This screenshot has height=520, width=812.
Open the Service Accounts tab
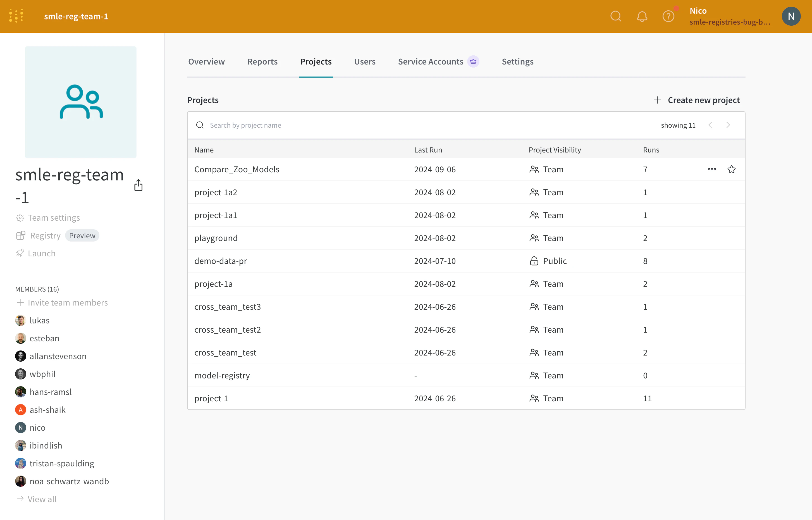coord(431,61)
